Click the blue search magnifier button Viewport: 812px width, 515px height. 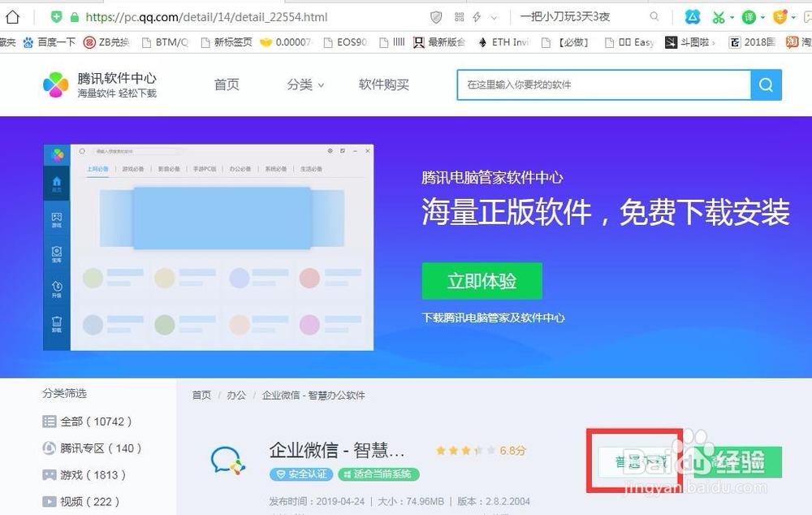click(766, 85)
